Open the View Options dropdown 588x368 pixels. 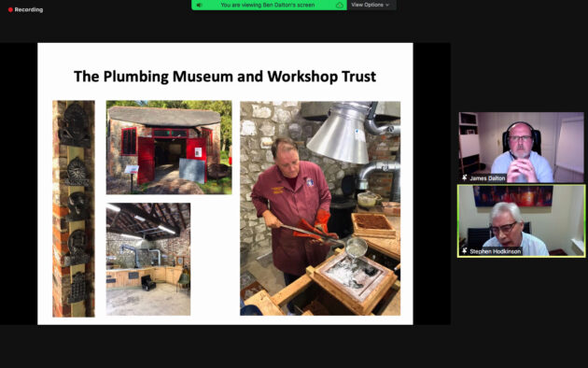tap(371, 5)
